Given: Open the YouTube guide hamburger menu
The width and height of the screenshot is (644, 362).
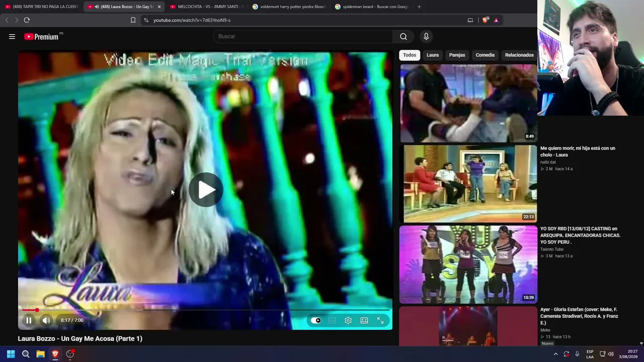Looking at the screenshot, I should 12,36.
